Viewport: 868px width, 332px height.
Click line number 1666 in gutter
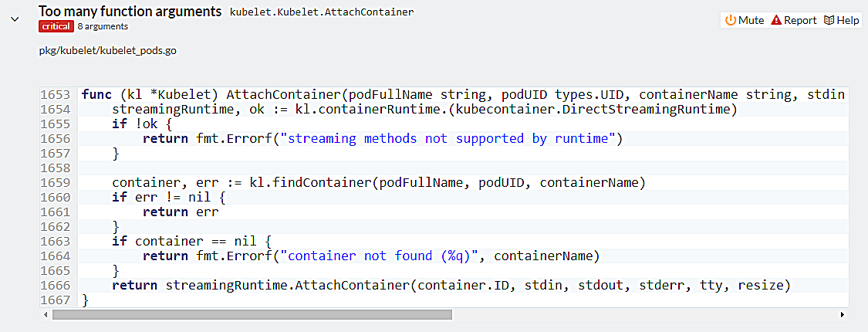[59, 285]
